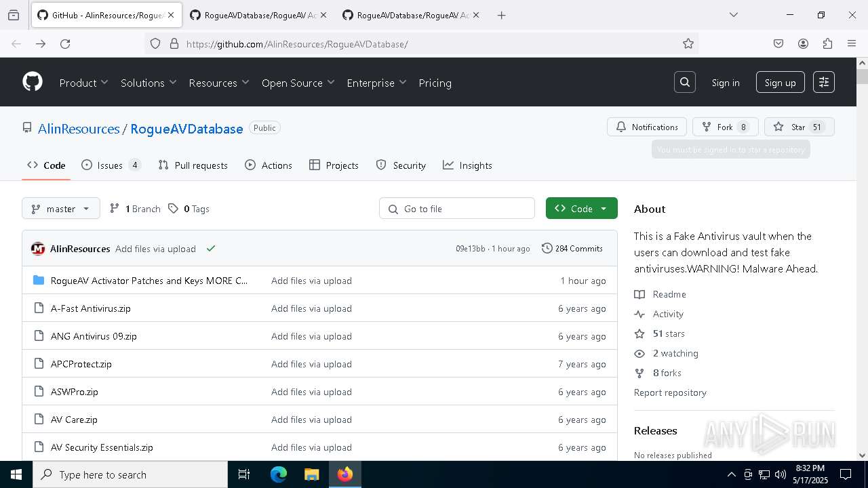Open the volume icon in system tray

coord(780,474)
